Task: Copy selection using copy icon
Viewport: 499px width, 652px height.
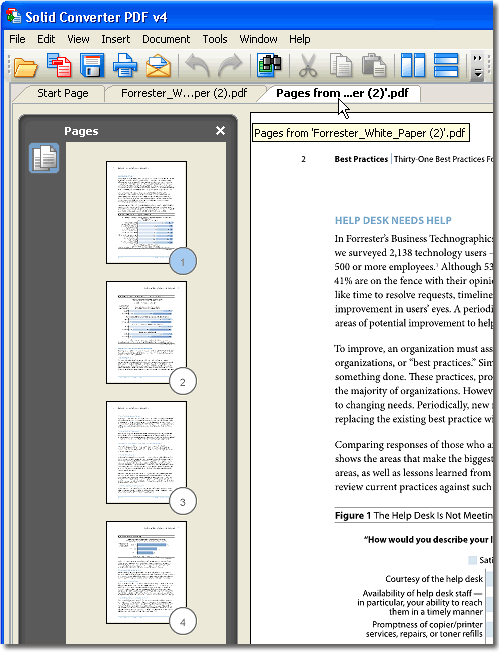Action: click(x=341, y=65)
